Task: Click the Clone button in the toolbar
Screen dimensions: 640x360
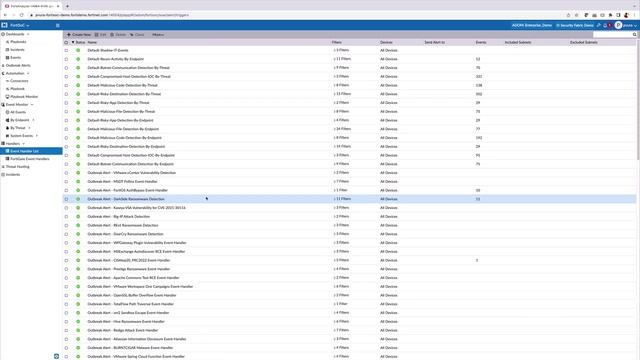Action: 137,35
